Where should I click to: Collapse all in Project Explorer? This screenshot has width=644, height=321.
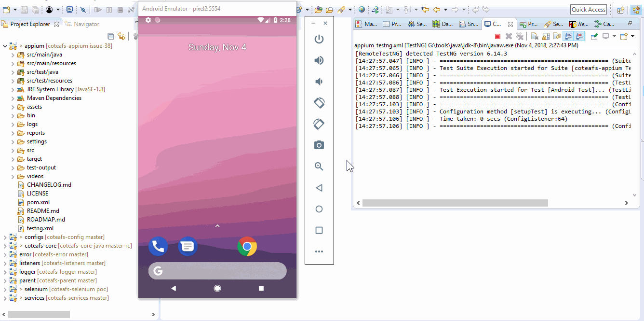pos(111,36)
